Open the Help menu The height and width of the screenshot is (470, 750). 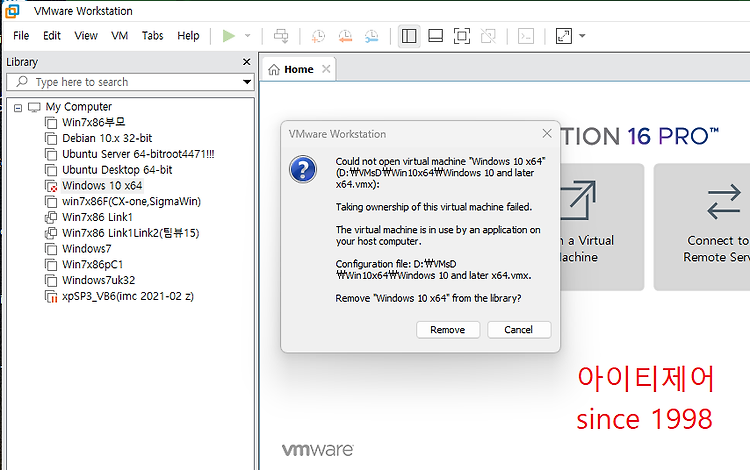tap(188, 36)
